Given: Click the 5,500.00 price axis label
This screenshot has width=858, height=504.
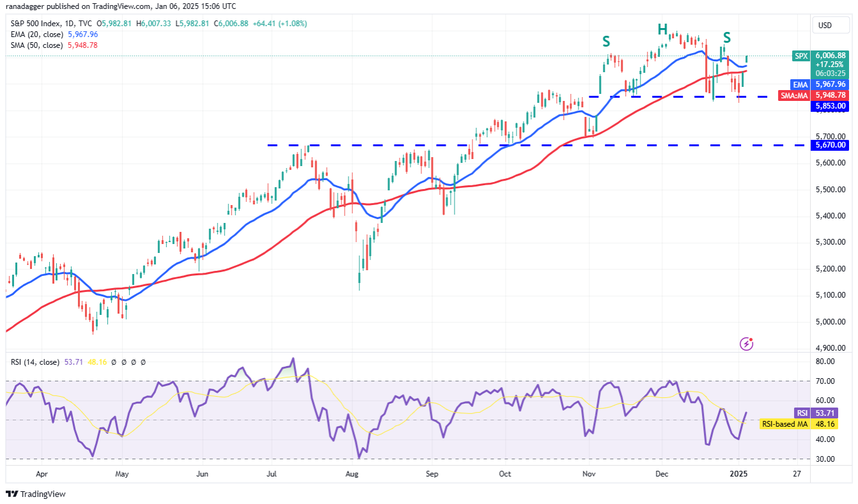Looking at the screenshot, I should coord(831,190).
